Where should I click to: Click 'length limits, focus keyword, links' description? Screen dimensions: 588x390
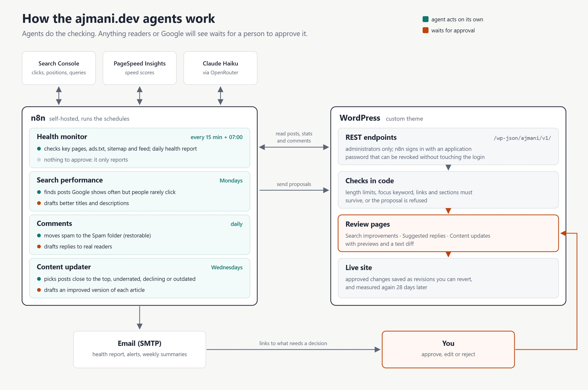pos(409,196)
